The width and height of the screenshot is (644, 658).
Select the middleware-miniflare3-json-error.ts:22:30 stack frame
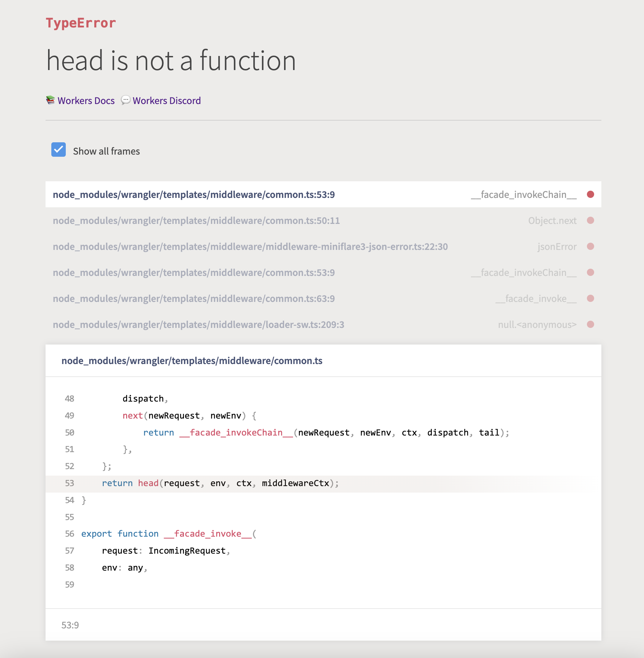[x=323, y=246]
